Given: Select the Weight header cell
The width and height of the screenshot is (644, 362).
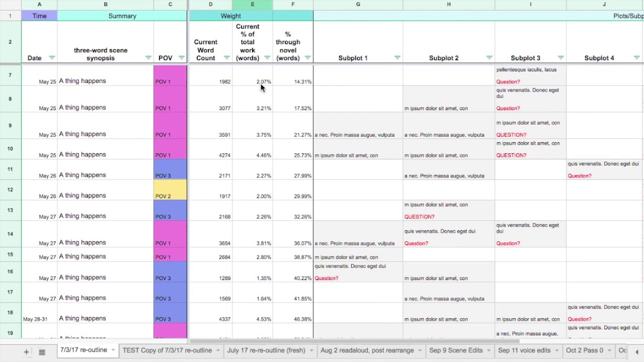Looking at the screenshot, I should (x=231, y=16).
